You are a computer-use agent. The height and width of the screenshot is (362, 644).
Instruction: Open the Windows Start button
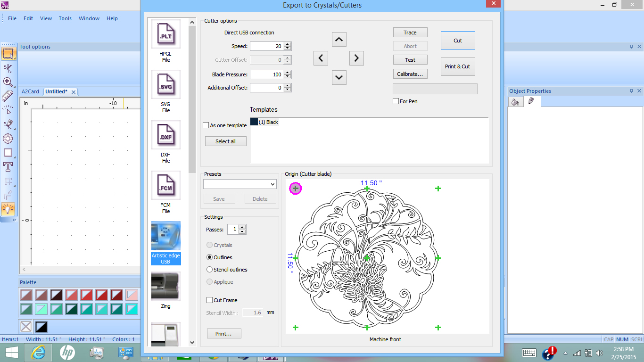coord(11,353)
